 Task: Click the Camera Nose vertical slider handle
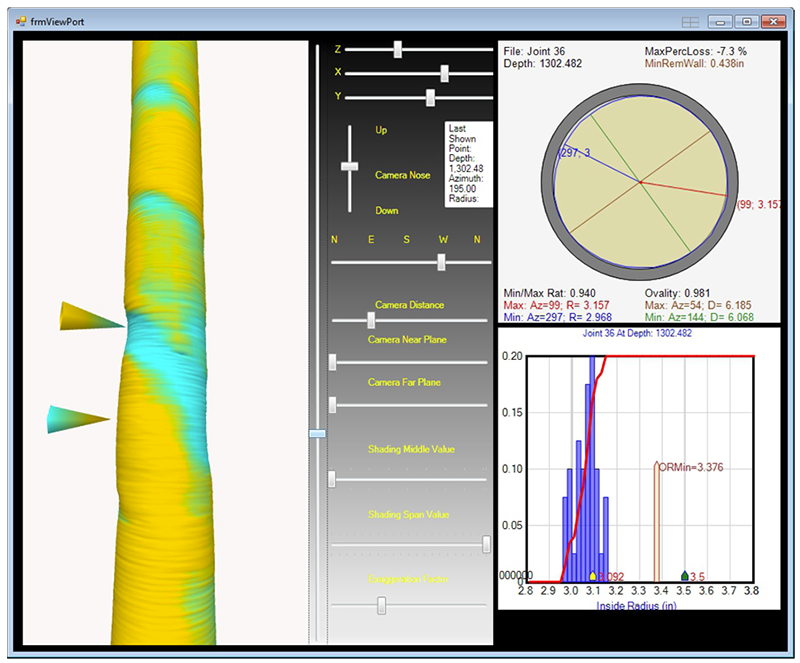coord(349,166)
